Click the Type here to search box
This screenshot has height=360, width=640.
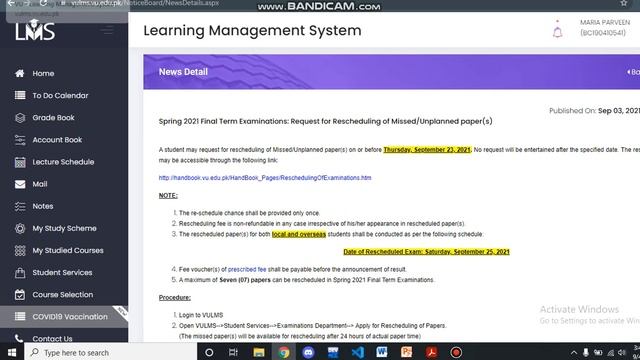pos(111,352)
